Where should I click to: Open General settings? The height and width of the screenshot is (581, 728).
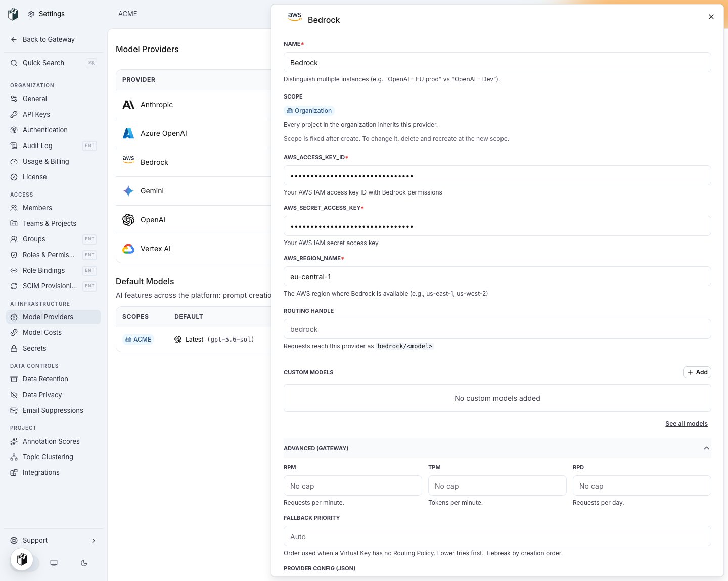click(x=54, y=99)
